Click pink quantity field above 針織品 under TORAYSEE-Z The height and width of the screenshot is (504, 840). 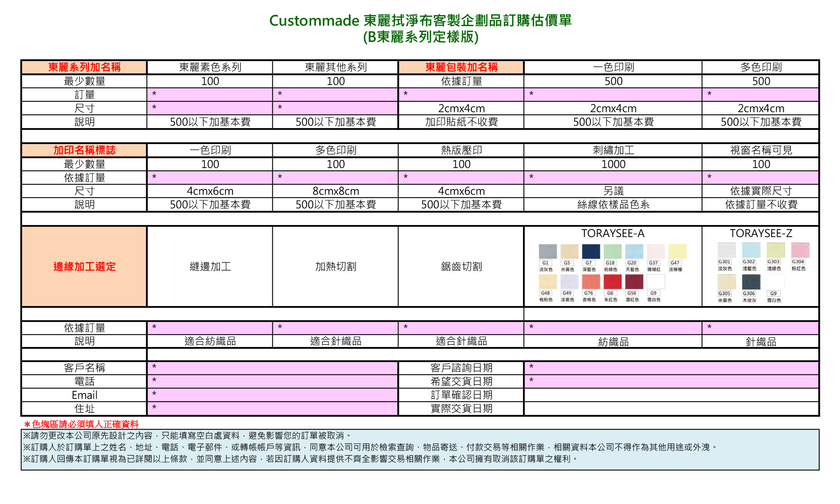pos(761,328)
